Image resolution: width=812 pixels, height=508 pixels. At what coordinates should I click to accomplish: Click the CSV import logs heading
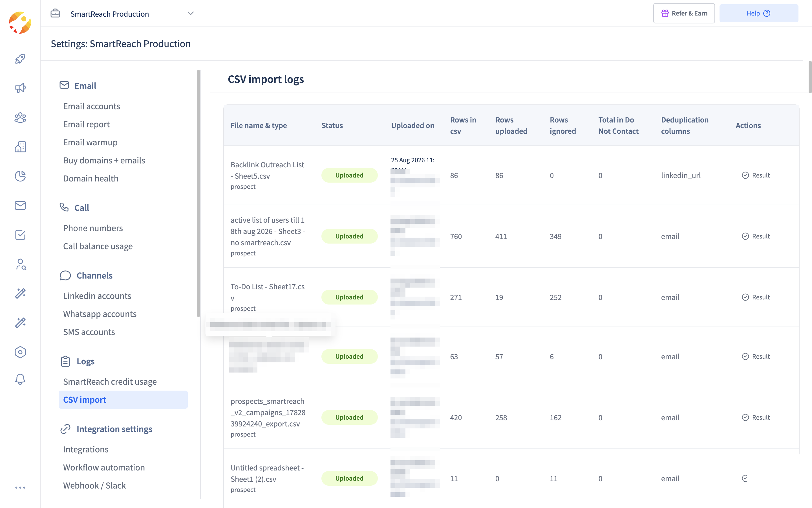pyautogui.click(x=266, y=79)
